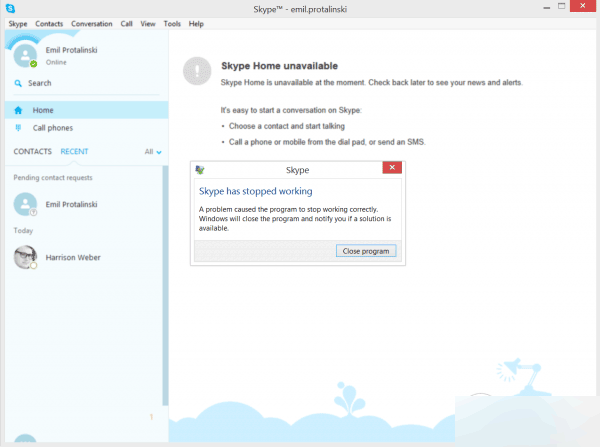Click the Search field
Image resolution: width=600 pixels, height=447 pixels.
coord(86,83)
